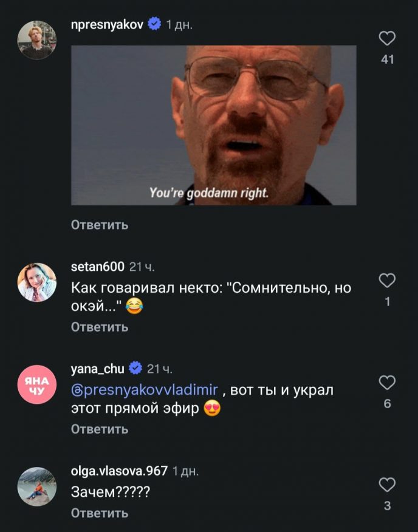Viewport: 418px width, 532px height.
Task: Reply to olga.vlasova.967 with Ответить
Action: click(100, 513)
